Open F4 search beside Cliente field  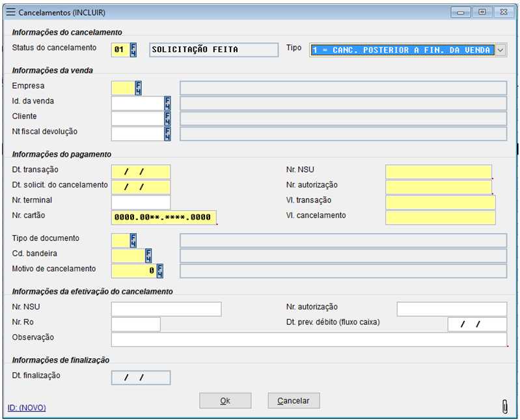pyautogui.click(x=167, y=118)
